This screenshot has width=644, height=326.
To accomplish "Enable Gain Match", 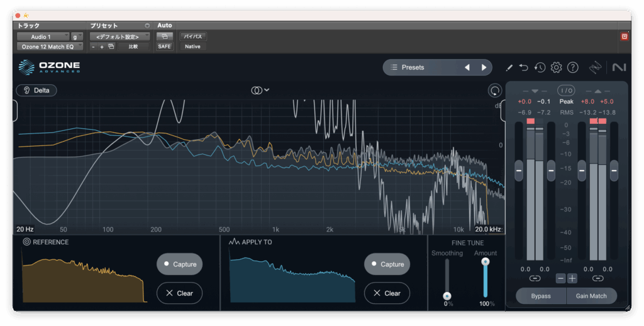I will (591, 296).
